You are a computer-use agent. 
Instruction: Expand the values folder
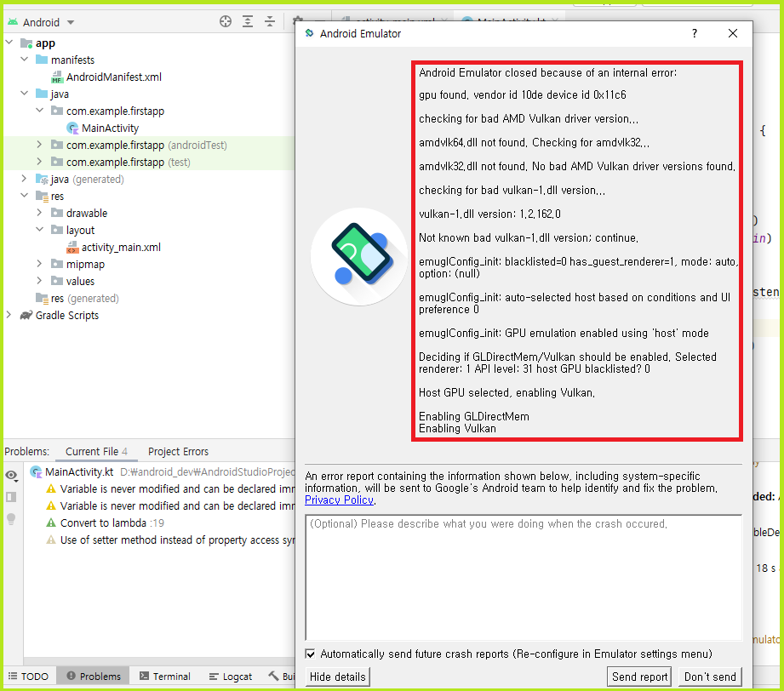[39, 281]
